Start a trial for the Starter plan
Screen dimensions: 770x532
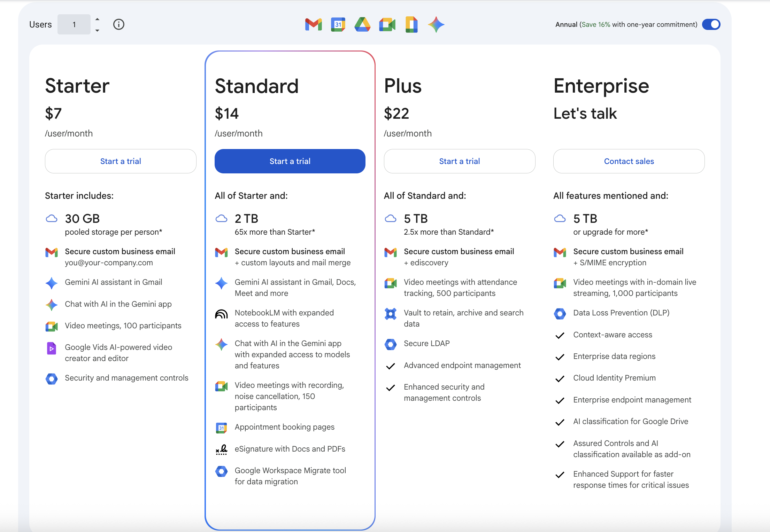click(x=121, y=161)
